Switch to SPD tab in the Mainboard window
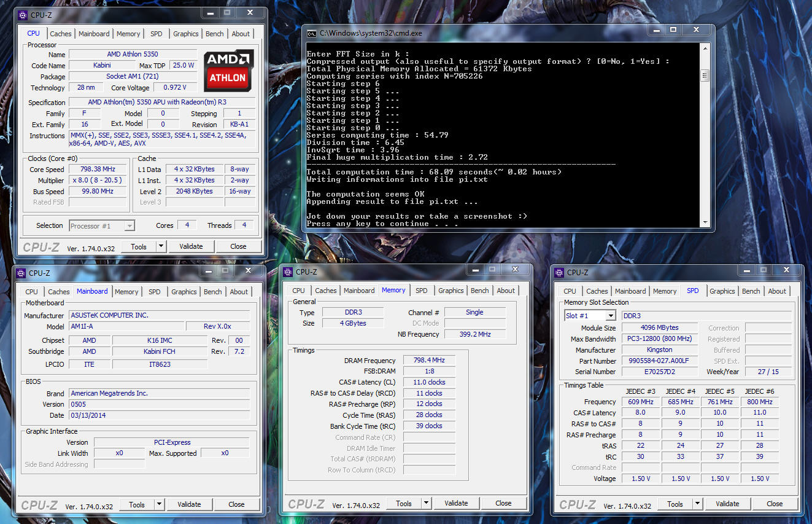This screenshot has width=812, height=524. (155, 292)
